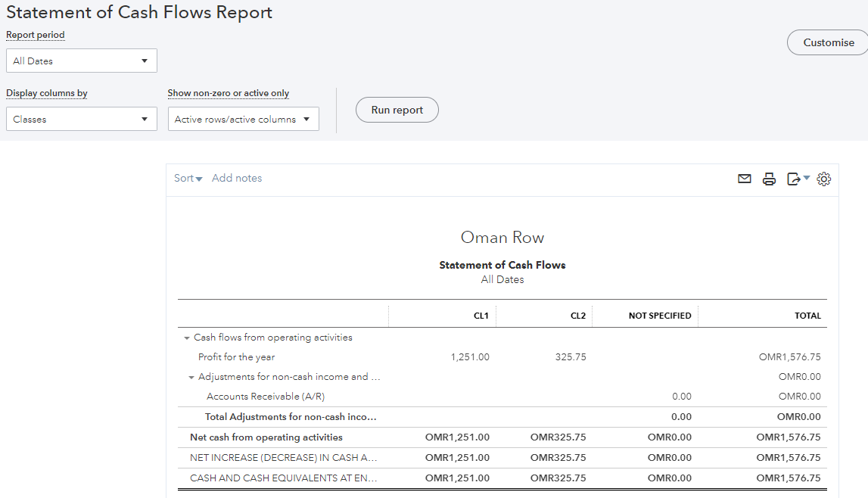This screenshot has height=498, width=868.
Task: Collapse Adjustments for non-cash income section
Action: (191, 377)
